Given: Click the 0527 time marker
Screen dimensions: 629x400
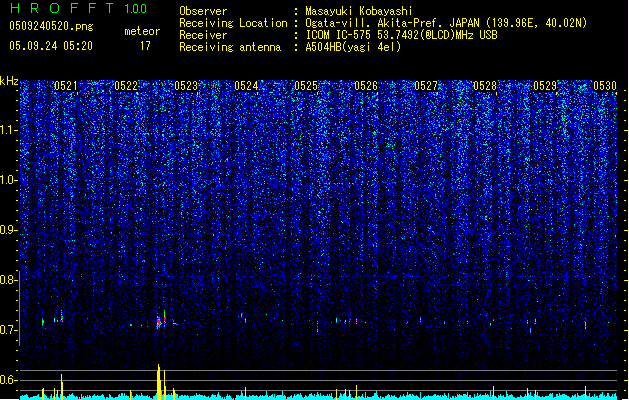Looking at the screenshot, I should [426, 86].
